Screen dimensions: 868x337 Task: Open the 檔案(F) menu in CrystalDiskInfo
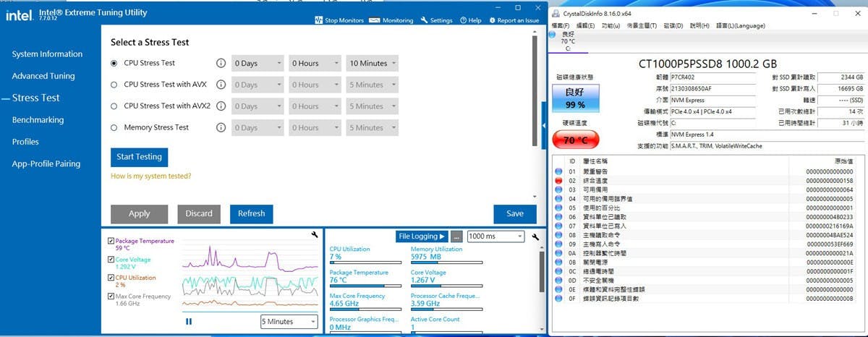tap(561, 25)
